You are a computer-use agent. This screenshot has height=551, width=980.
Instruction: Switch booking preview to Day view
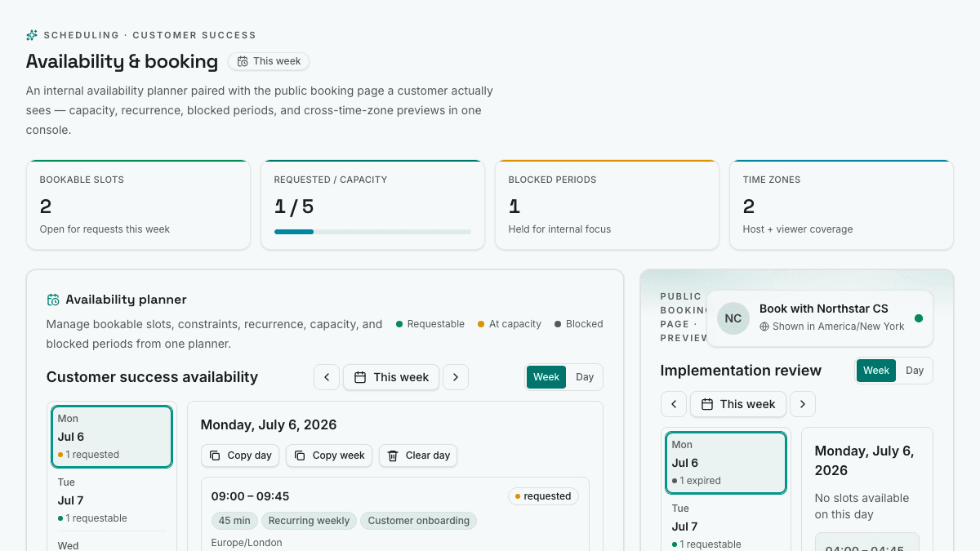[x=915, y=371]
